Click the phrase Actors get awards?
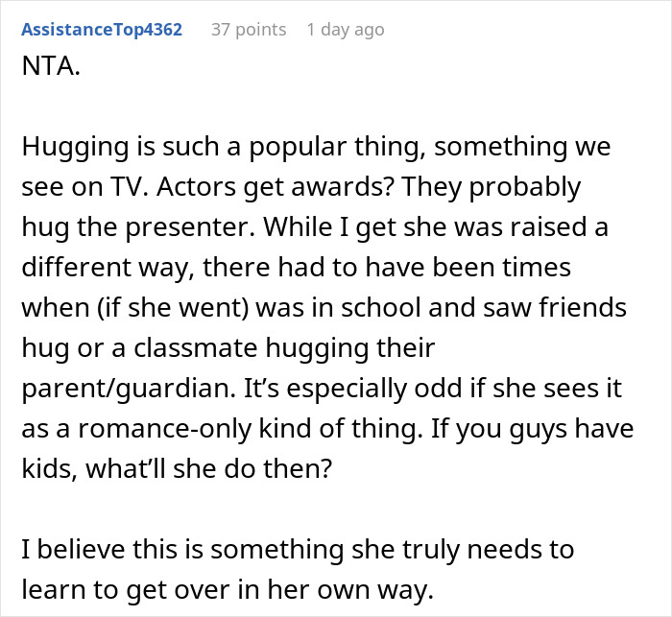Viewport: 672px width, 617px height. coord(276,187)
